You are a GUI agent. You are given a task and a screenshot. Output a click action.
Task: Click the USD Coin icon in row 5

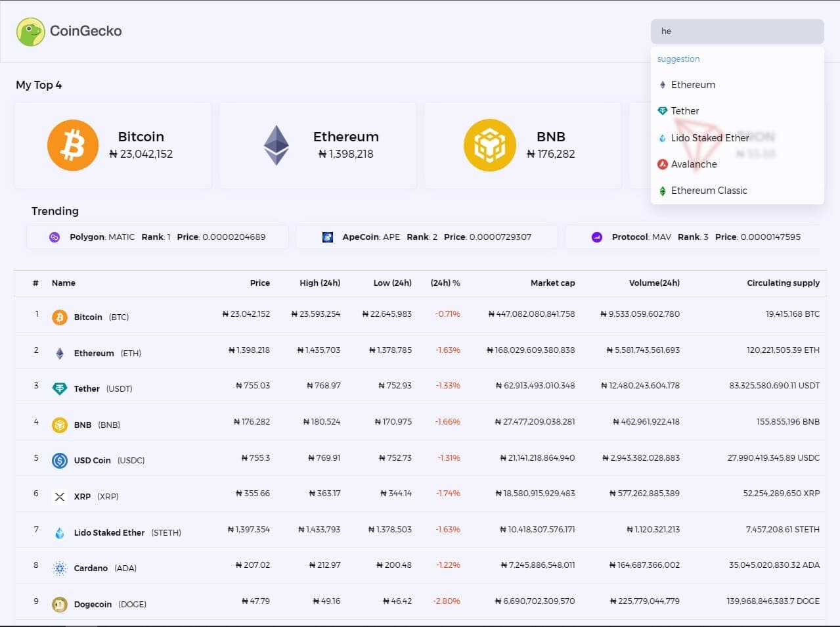(59, 460)
